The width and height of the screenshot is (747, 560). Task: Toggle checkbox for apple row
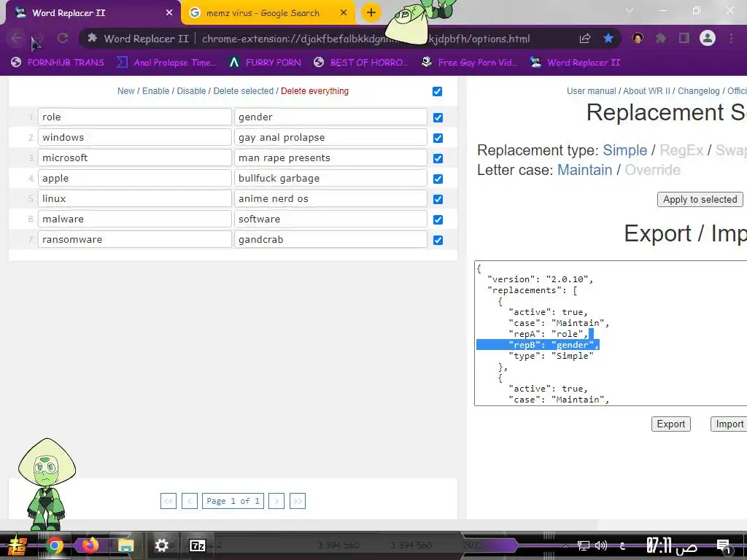click(x=438, y=179)
